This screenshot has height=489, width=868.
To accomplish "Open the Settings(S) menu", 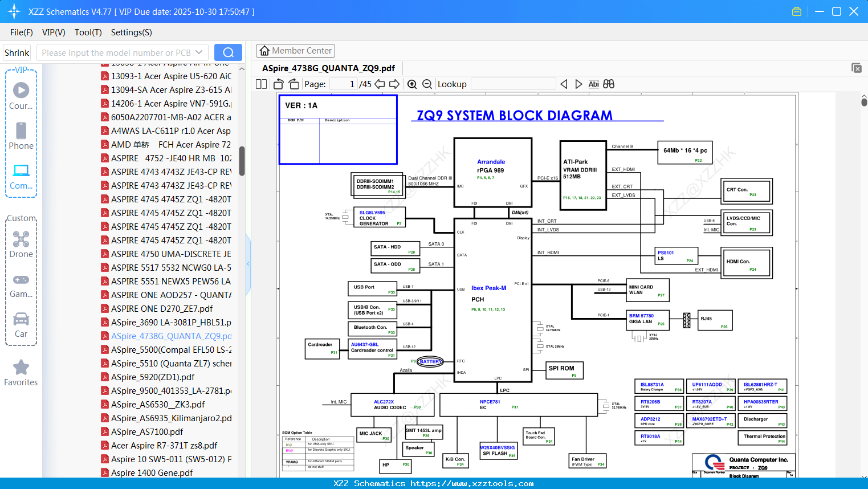I will (x=132, y=32).
